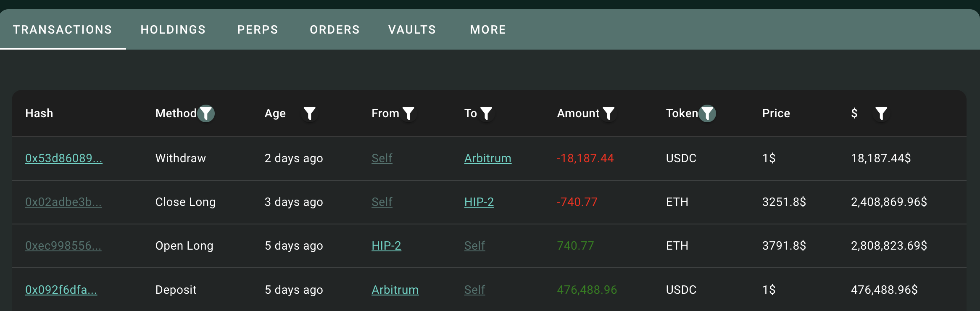Open the From column filter icon
The width and height of the screenshot is (980, 311).
(408, 113)
